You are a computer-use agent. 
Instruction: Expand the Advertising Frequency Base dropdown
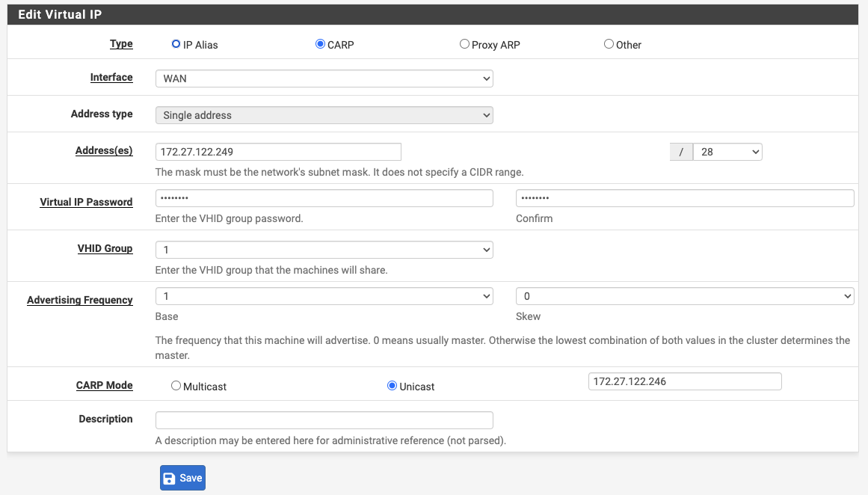pos(324,296)
